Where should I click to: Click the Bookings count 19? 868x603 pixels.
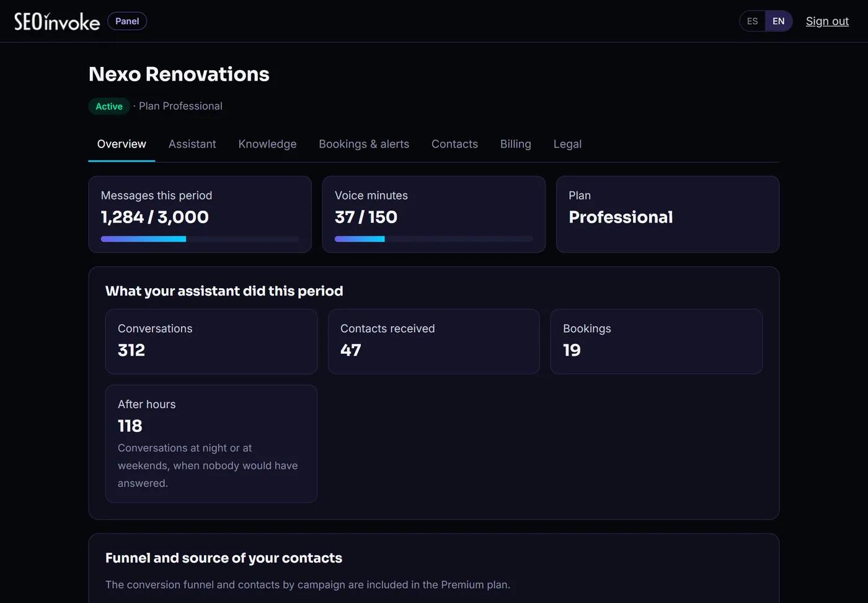click(572, 350)
